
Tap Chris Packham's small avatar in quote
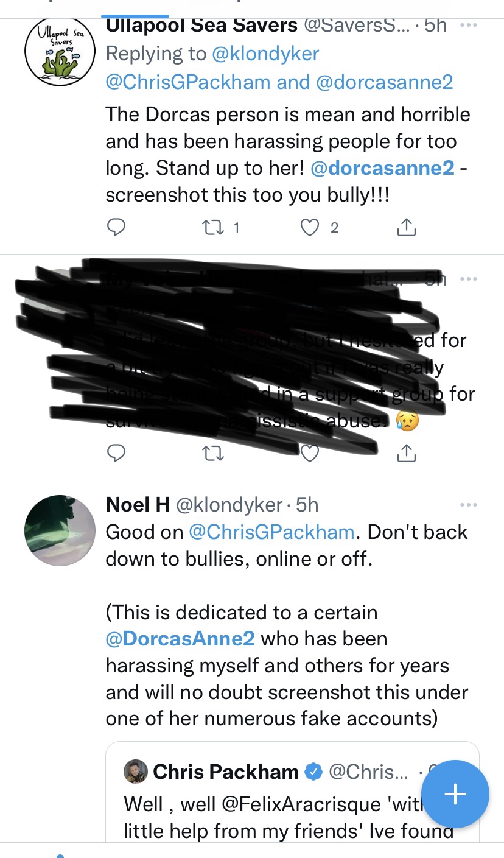point(135,772)
